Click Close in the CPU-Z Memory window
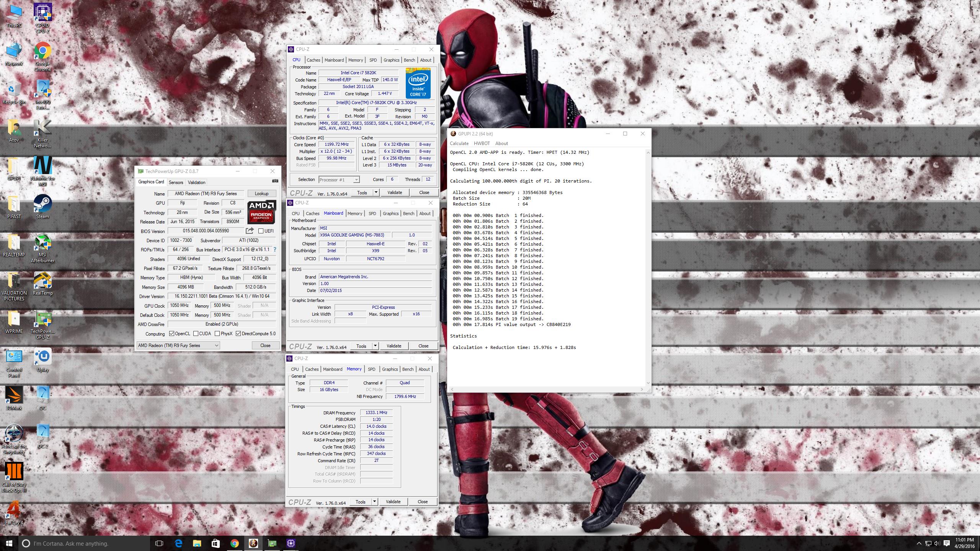Viewport: 980px width, 551px height. [423, 502]
